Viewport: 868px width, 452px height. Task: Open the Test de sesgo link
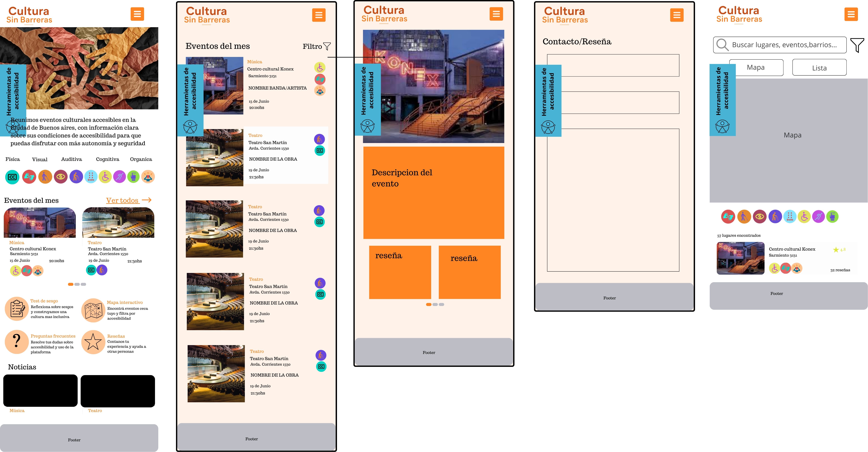tap(44, 301)
